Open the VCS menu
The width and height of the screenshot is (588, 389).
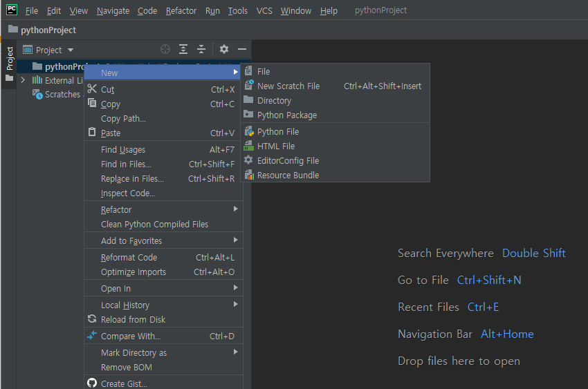[264, 11]
